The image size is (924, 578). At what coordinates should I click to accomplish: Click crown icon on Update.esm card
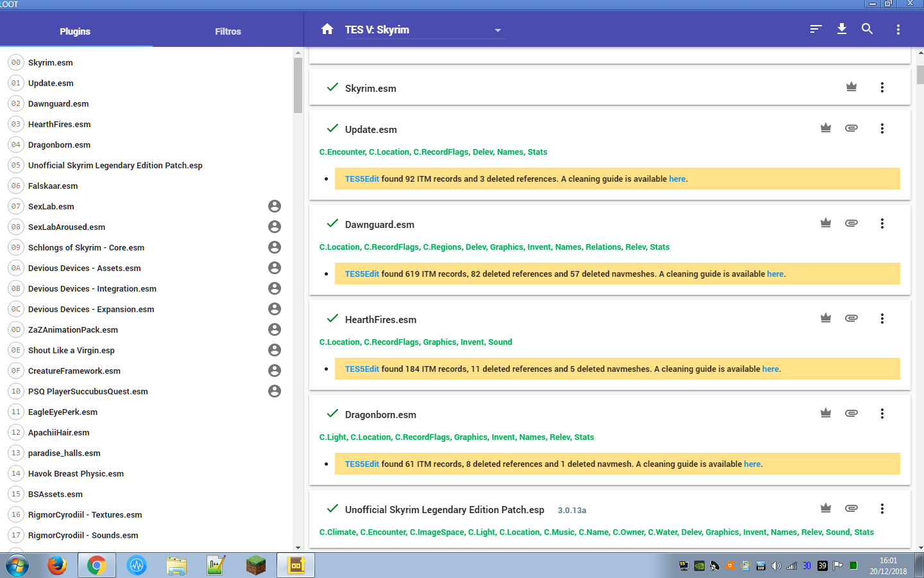(826, 128)
